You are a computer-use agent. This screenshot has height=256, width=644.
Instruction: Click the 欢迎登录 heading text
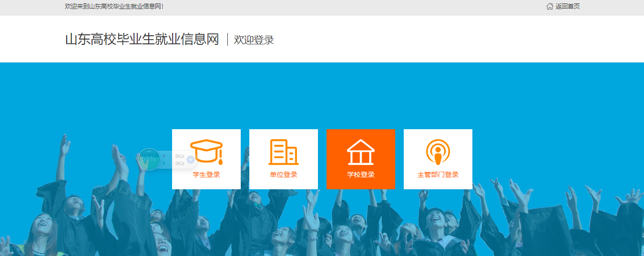coord(254,40)
